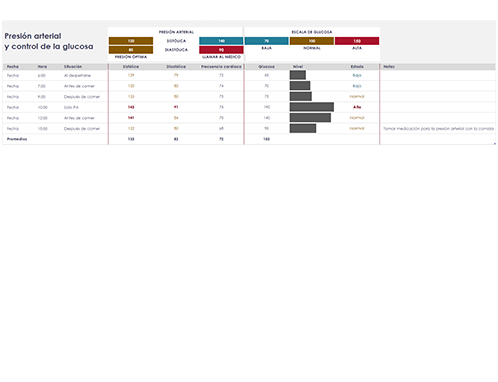This screenshot has height=382, width=498.
Task: Select the Notas column header
Action: point(389,67)
